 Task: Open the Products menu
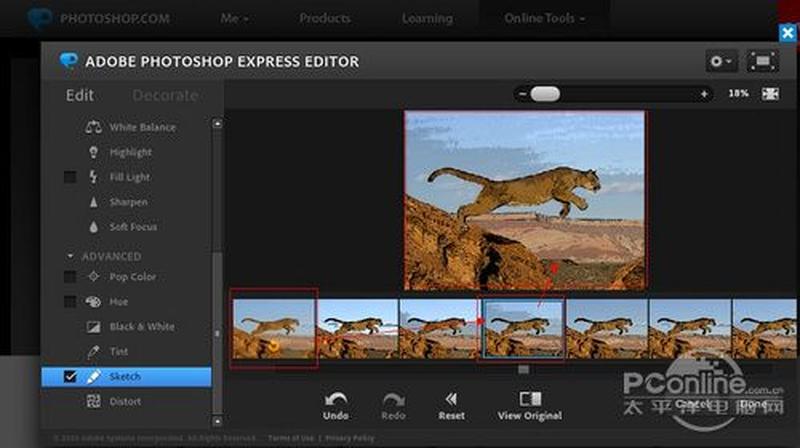pos(325,18)
